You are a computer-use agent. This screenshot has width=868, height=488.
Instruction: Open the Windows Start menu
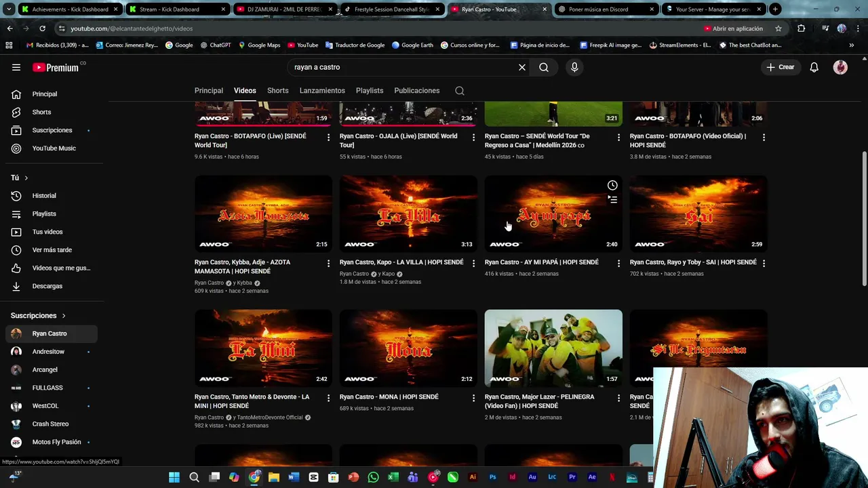[174, 477]
